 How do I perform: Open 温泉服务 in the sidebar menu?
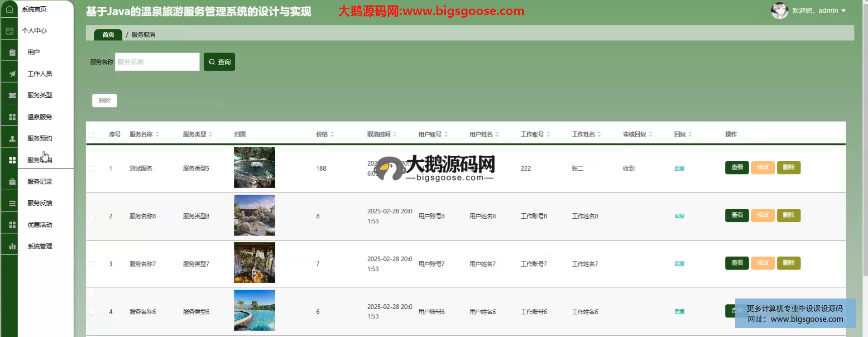tap(40, 117)
